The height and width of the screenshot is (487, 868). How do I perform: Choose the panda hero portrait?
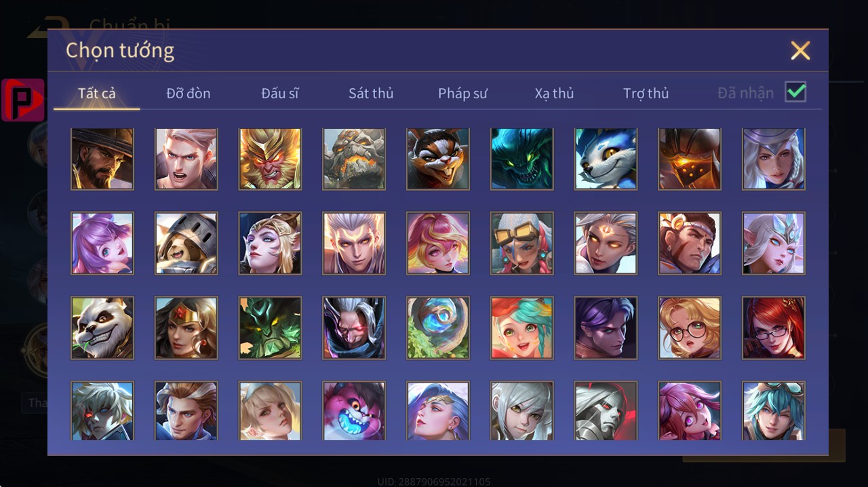(x=102, y=328)
